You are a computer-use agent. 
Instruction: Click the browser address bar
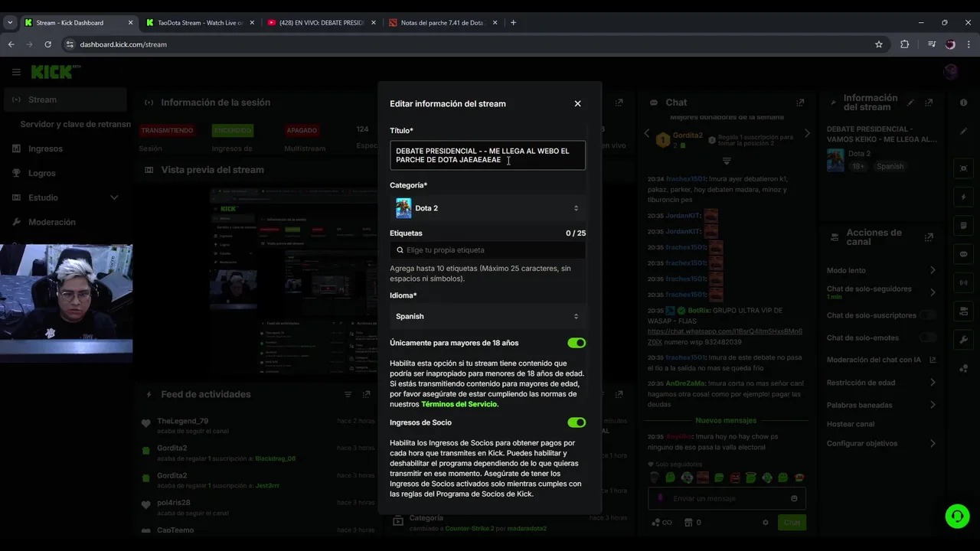click(467, 44)
